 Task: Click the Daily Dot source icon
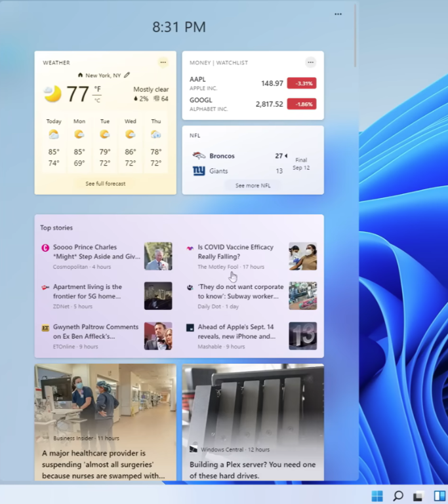coord(190,287)
